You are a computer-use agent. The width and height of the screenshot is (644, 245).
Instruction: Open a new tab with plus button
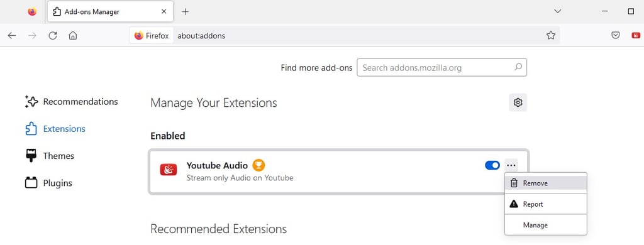pos(186,12)
